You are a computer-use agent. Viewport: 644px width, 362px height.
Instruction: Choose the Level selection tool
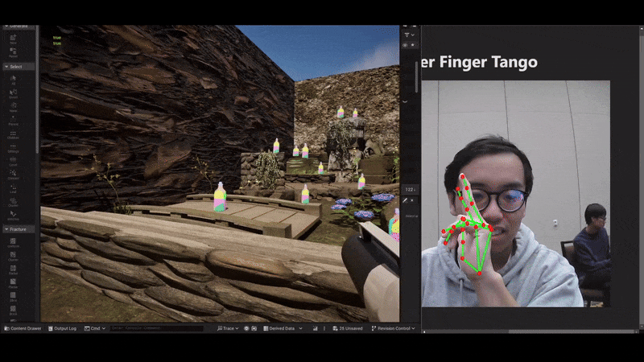point(13,162)
